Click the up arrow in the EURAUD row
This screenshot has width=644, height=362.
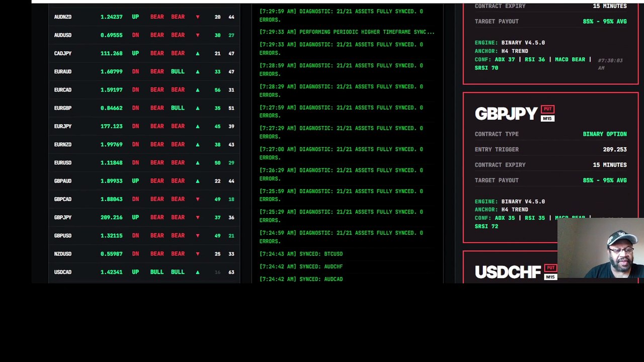pos(197,71)
